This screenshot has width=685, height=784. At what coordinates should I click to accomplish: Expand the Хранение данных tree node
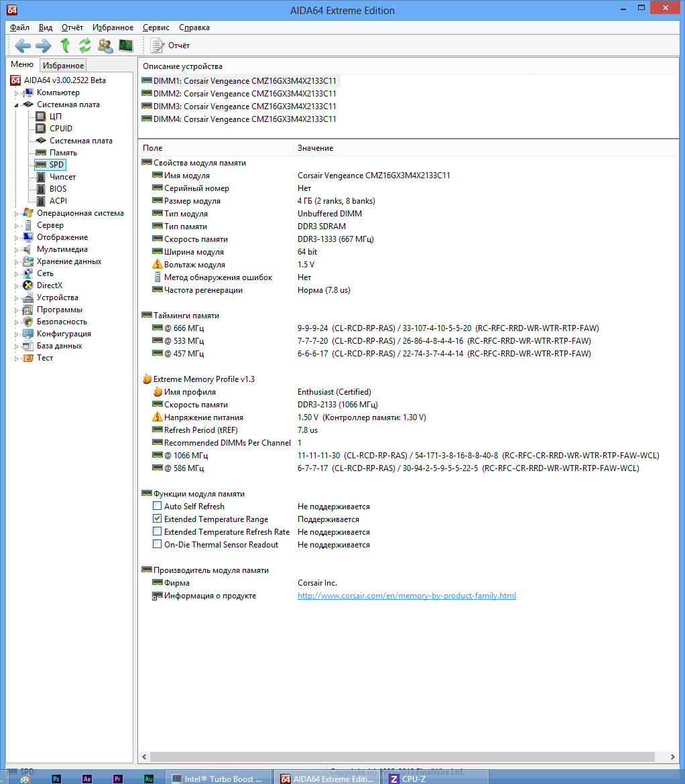pos(17,262)
